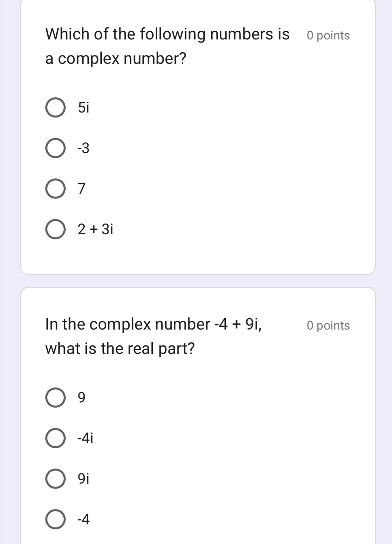The height and width of the screenshot is (544, 392).
Task: Select the -4i option radio circle
Action: 55,438
